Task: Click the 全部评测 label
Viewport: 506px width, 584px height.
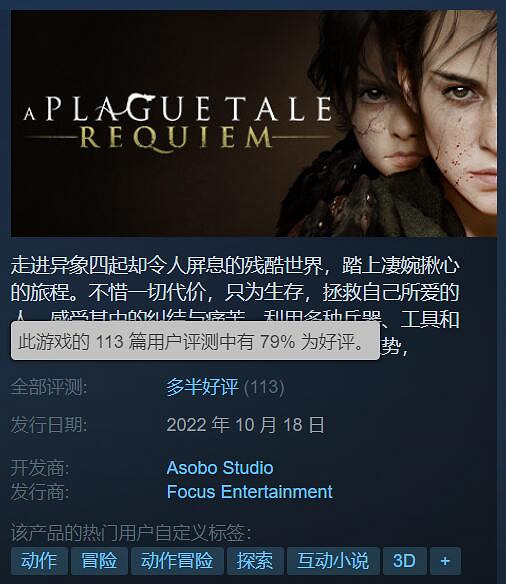Action: point(49,387)
